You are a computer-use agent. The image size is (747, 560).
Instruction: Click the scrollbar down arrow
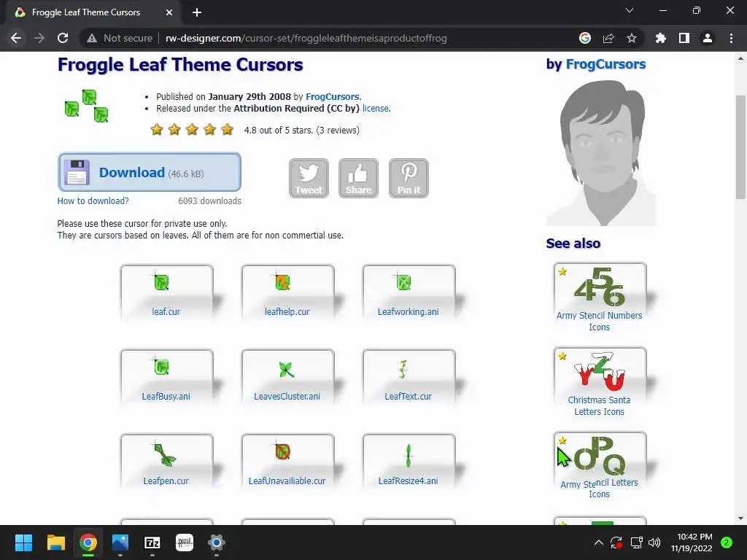[741, 518]
